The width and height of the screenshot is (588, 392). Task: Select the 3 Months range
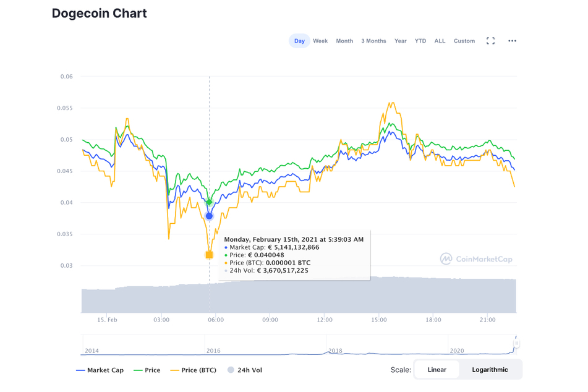coord(373,41)
